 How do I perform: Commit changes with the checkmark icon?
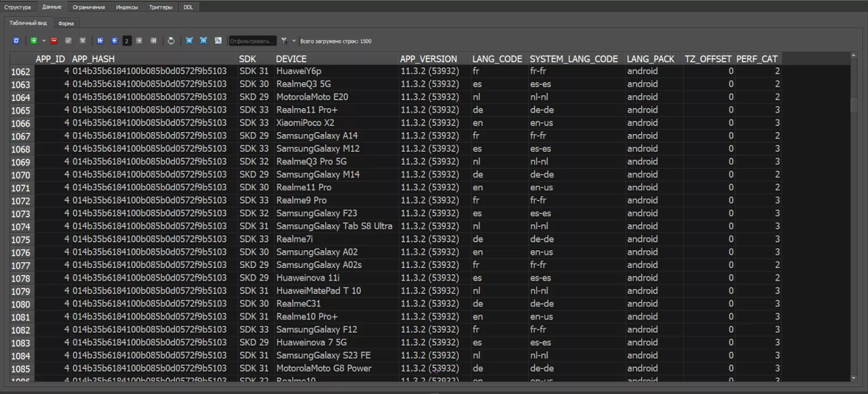68,41
